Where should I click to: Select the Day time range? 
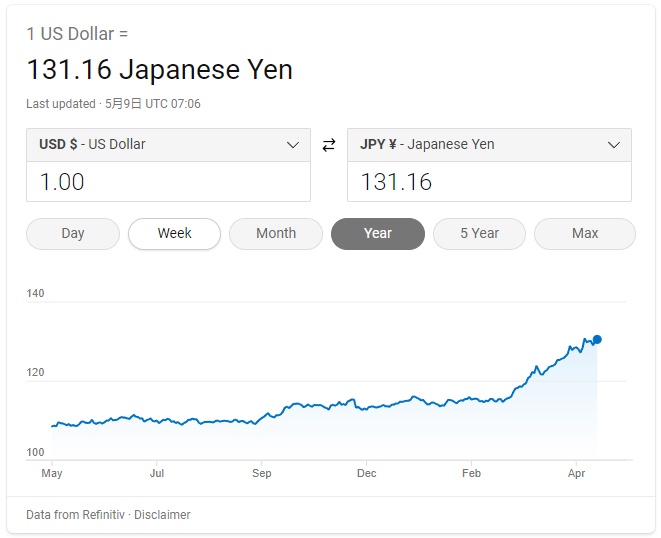point(73,233)
